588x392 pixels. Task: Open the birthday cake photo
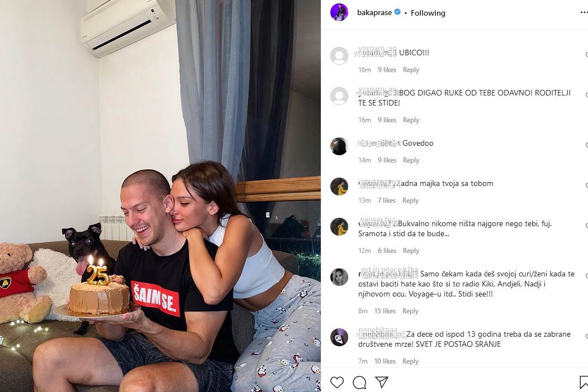tap(160, 196)
